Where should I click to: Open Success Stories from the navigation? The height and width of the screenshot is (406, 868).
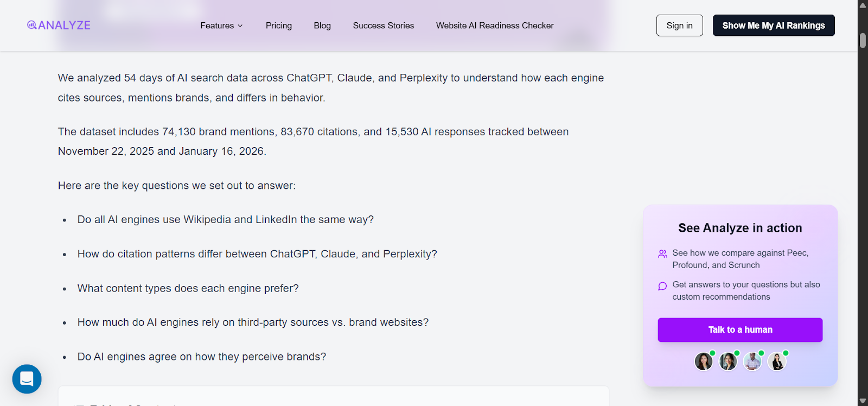click(x=383, y=26)
